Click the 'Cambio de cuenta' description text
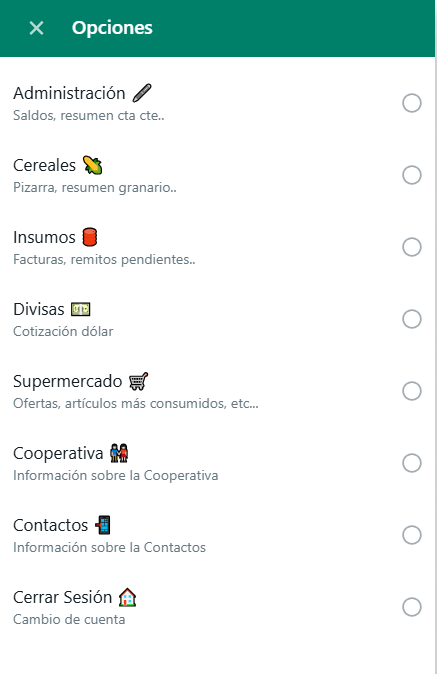The height and width of the screenshot is (674, 437). click(69, 619)
